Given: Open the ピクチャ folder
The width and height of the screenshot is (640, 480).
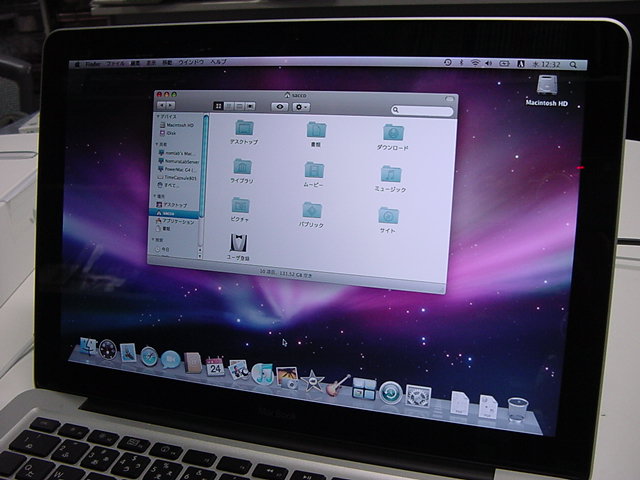Looking at the screenshot, I should tap(240, 205).
